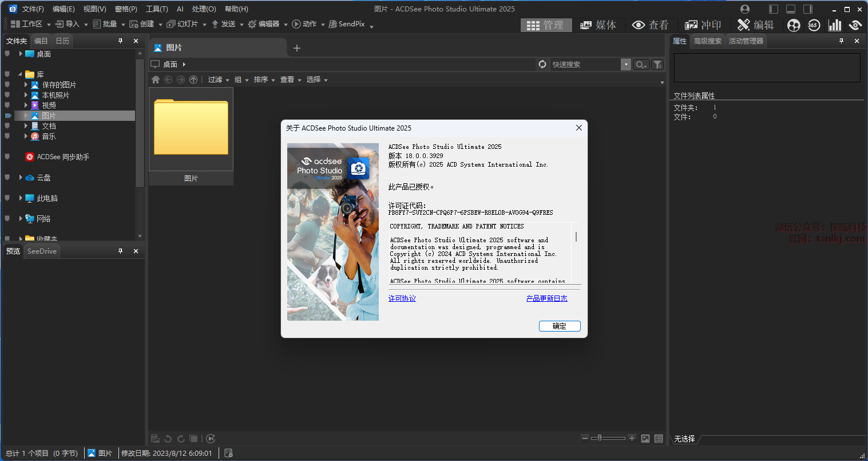Click 确定 button in About dialog
This screenshot has width=868, height=461.
[560, 326]
